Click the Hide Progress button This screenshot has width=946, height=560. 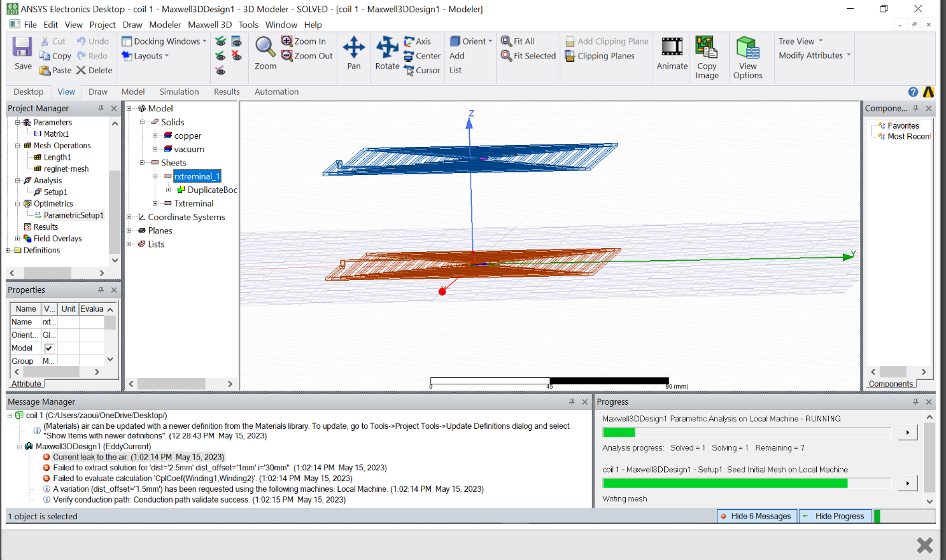(833, 516)
